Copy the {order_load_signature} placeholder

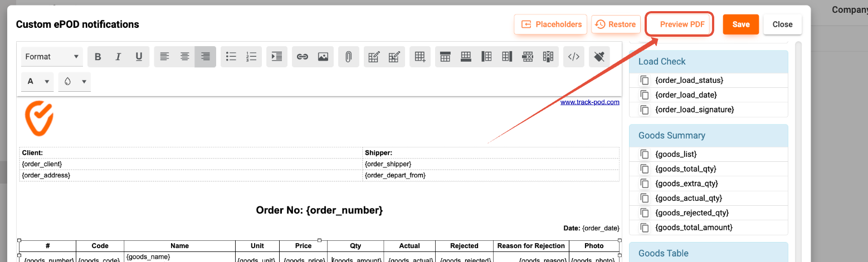point(645,110)
